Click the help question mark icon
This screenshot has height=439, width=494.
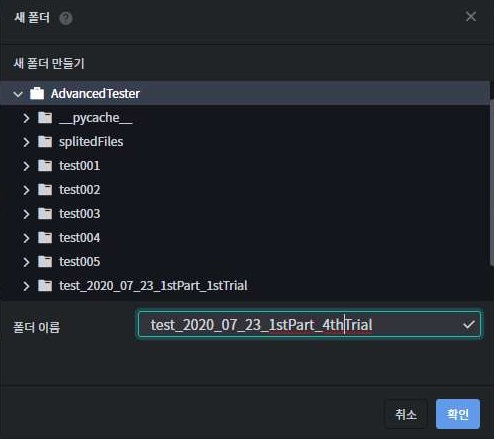(66, 18)
